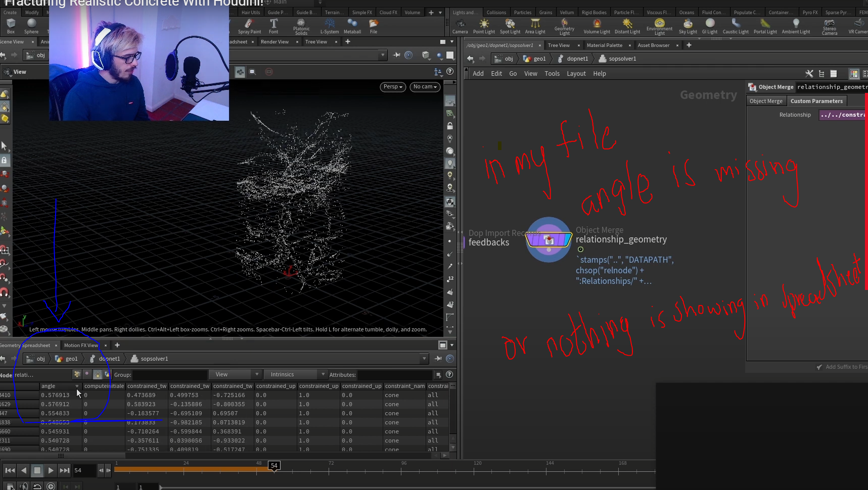868x490 pixels.
Task: Add an Ambient Light
Action: click(x=796, y=26)
